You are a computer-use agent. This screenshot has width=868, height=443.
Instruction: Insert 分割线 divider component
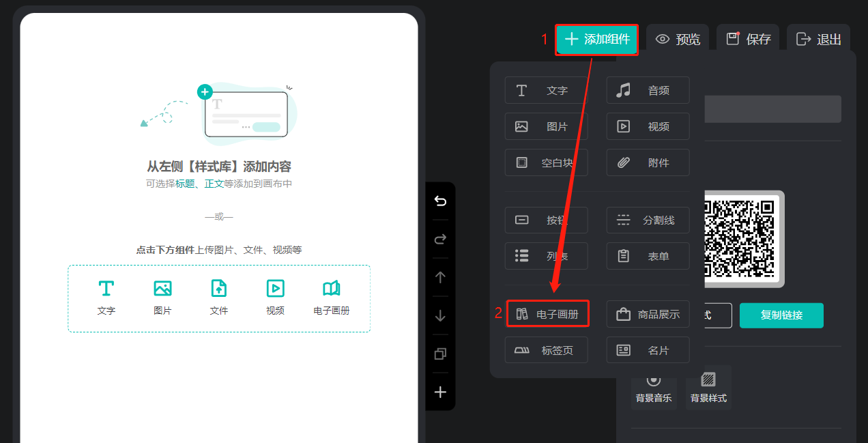coord(648,220)
